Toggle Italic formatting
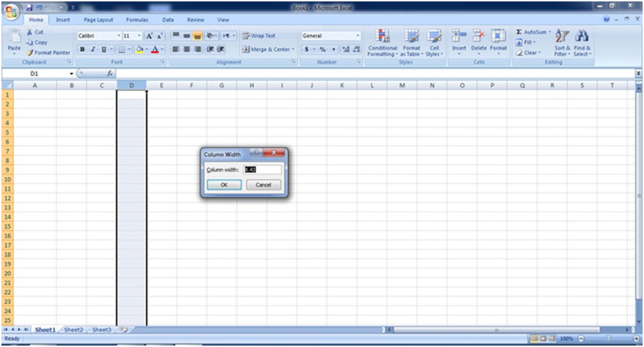Image resolution: width=644 pixels, height=347 pixels. point(92,49)
